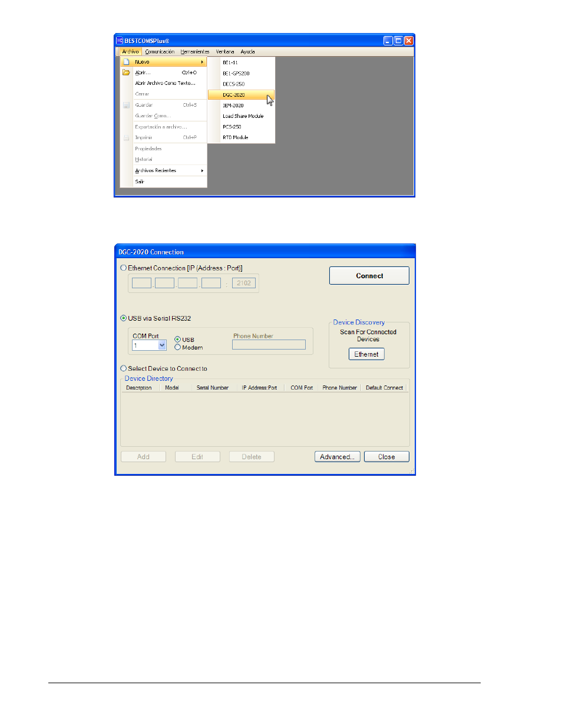Click the "Scan For Connected Devices" text
The image size is (562, 728).
point(368,335)
